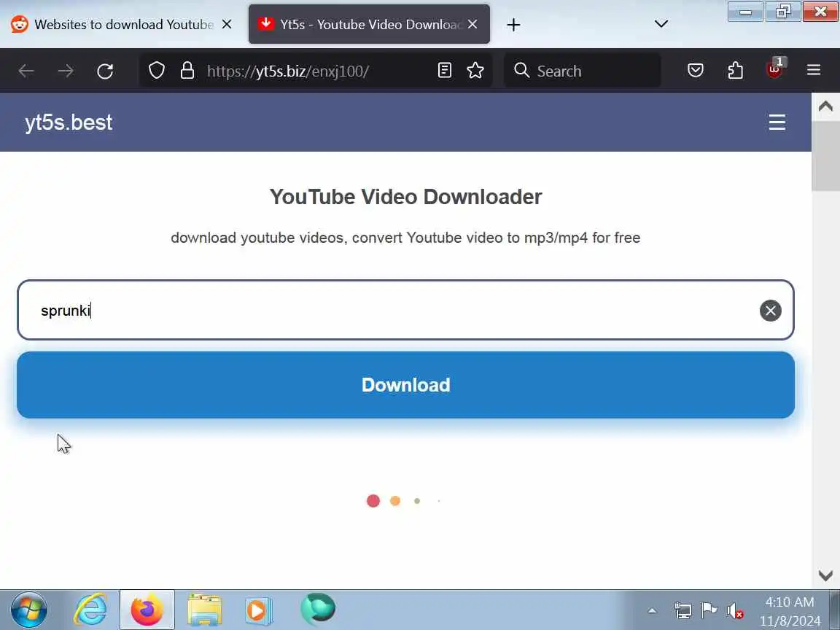The width and height of the screenshot is (840, 630).
Task: Open Windows Explorer folder in taskbar
Action: pyautogui.click(x=204, y=610)
